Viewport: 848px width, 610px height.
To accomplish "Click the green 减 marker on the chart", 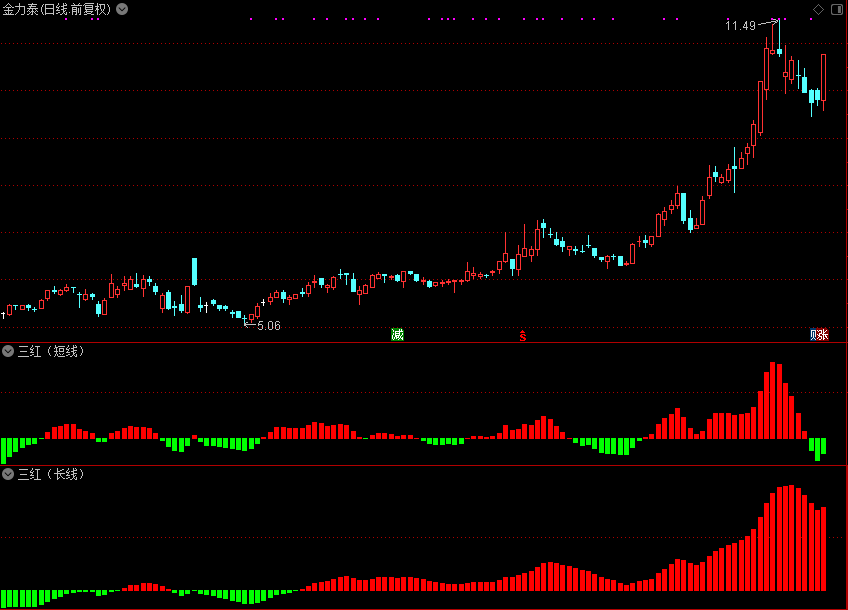I will pyautogui.click(x=397, y=334).
